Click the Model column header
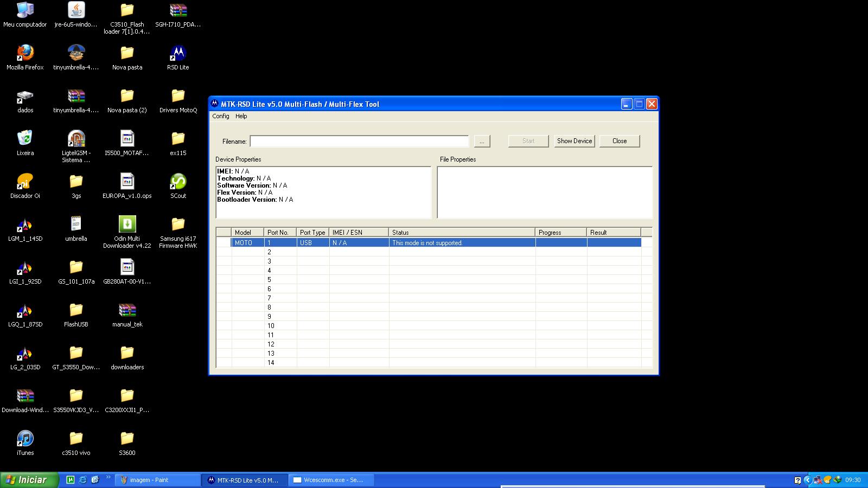This screenshot has width=868, height=488. coord(247,233)
